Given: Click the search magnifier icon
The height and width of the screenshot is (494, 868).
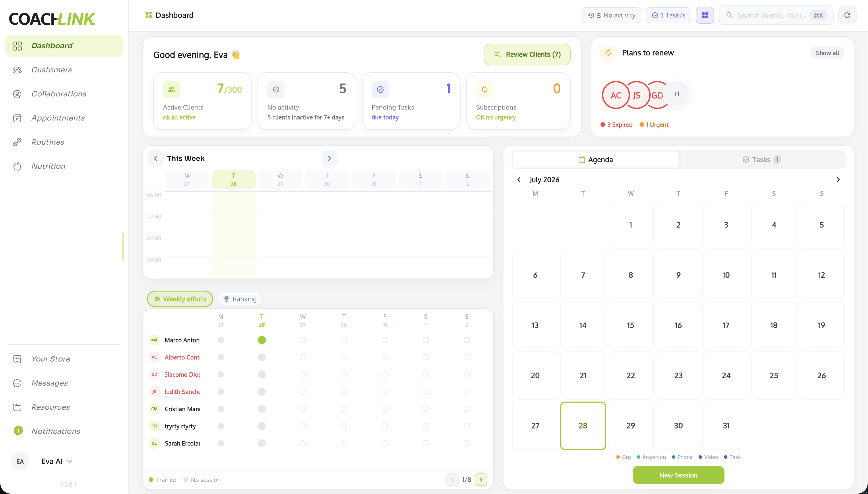Looking at the screenshot, I should point(729,15).
